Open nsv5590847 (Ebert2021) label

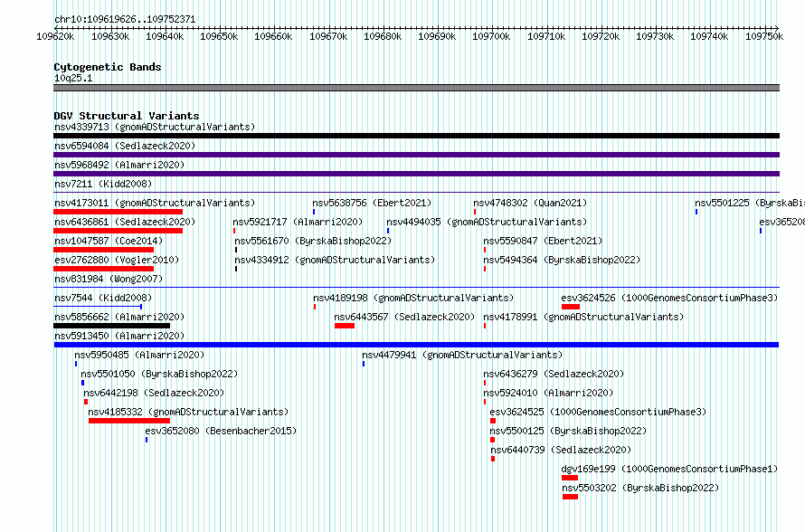point(544,241)
